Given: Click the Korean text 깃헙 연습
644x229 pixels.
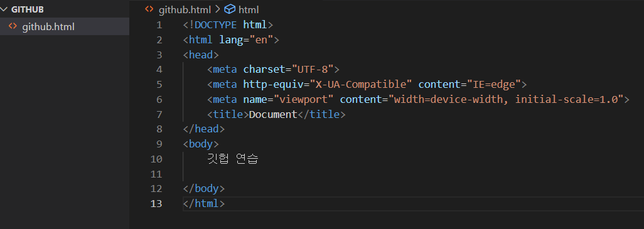Looking at the screenshot, I should [233, 159].
